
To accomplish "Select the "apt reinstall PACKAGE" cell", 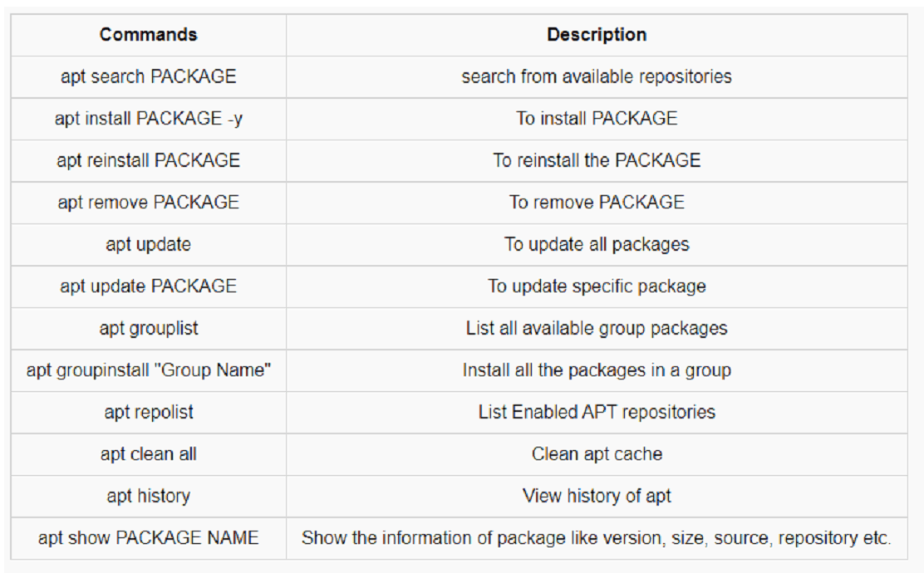I will click(148, 160).
